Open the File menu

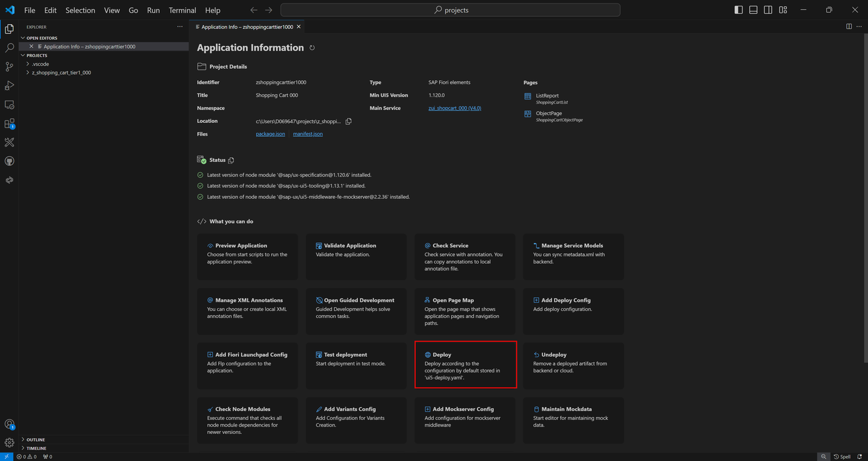(x=30, y=10)
